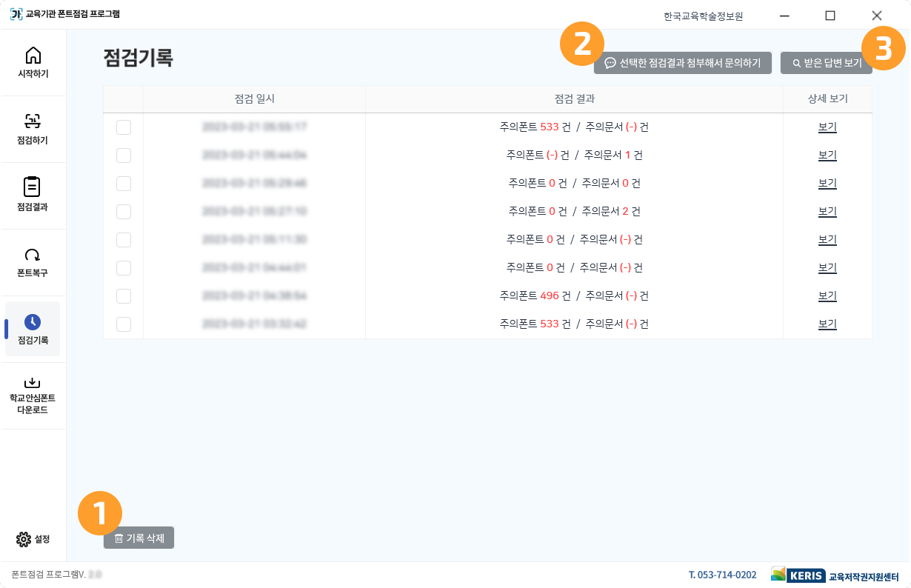The image size is (911, 588).
Task: Click 선택한 점검결과 첨부해서 문의하기 button
Action: [683, 63]
